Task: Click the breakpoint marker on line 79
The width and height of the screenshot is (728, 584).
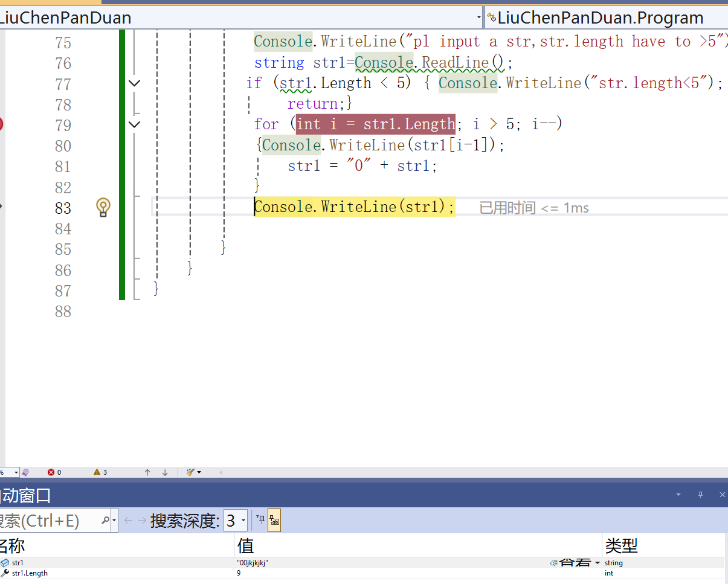Action: pos(1,124)
